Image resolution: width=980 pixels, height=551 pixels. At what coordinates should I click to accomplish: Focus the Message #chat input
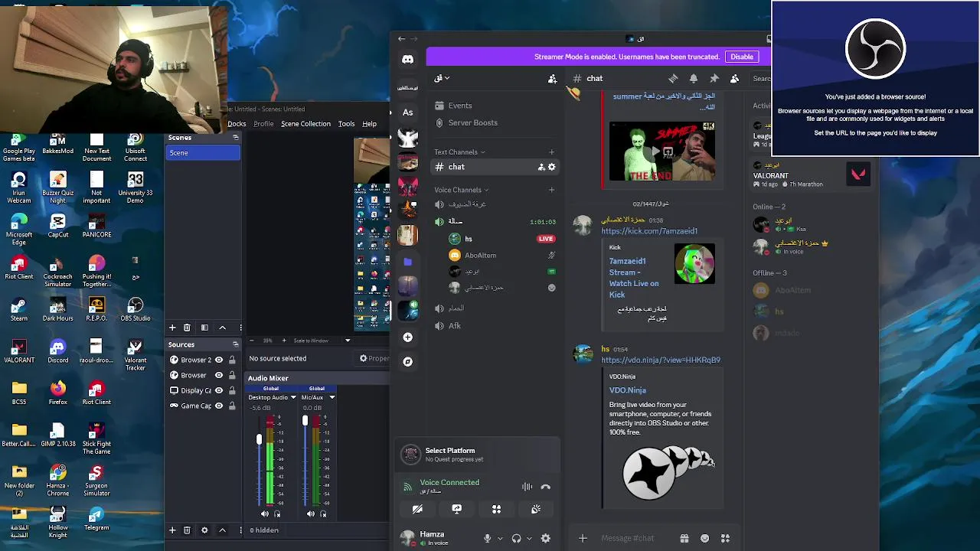point(628,539)
